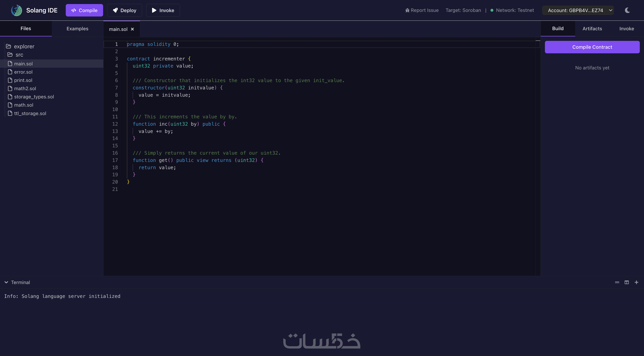The image size is (644, 356).
Task: Toggle dark mode with the moon icon
Action: click(x=627, y=10)
